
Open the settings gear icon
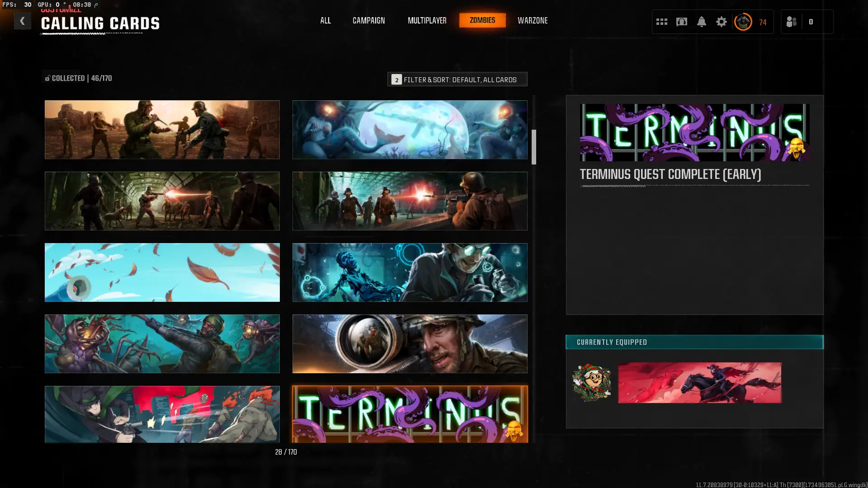point(721,22)
